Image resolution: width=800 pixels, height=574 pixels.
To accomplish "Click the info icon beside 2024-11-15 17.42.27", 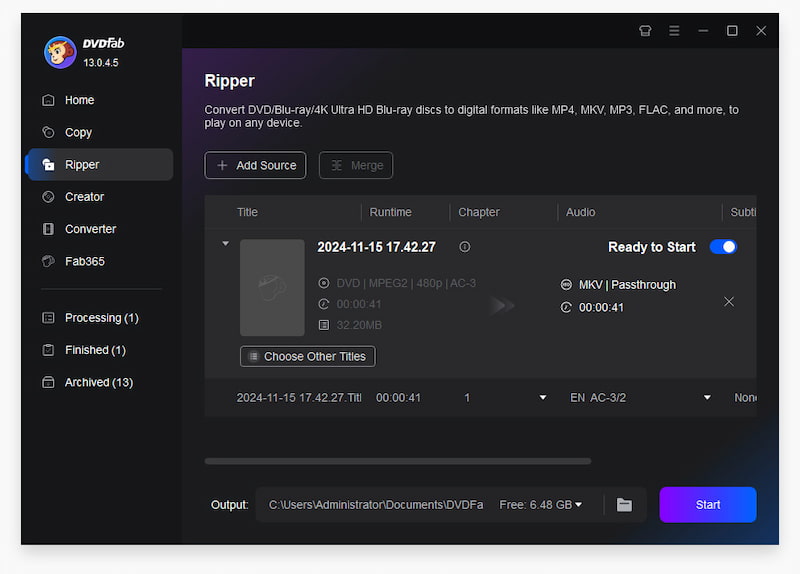I will [464, 247].
